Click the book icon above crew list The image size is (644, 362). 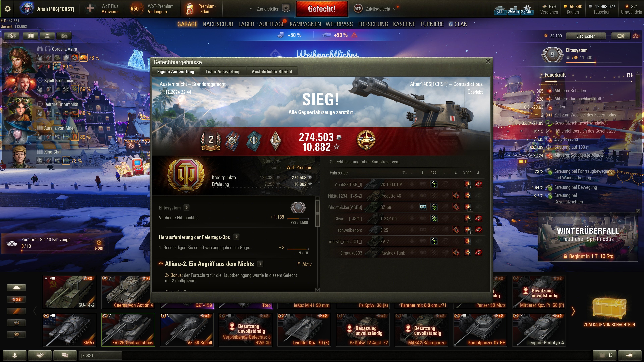point(31,36)
